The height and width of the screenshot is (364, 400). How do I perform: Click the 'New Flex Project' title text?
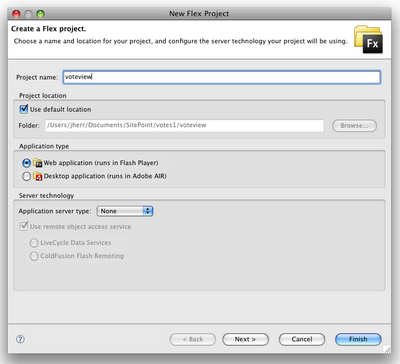pos(199,14)
